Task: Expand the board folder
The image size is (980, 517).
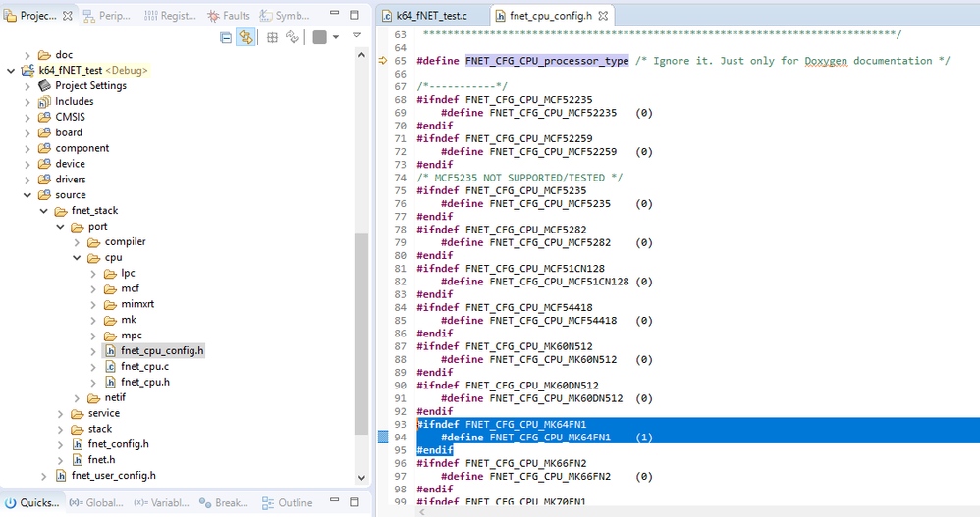Action: click(x=27, y=133)
